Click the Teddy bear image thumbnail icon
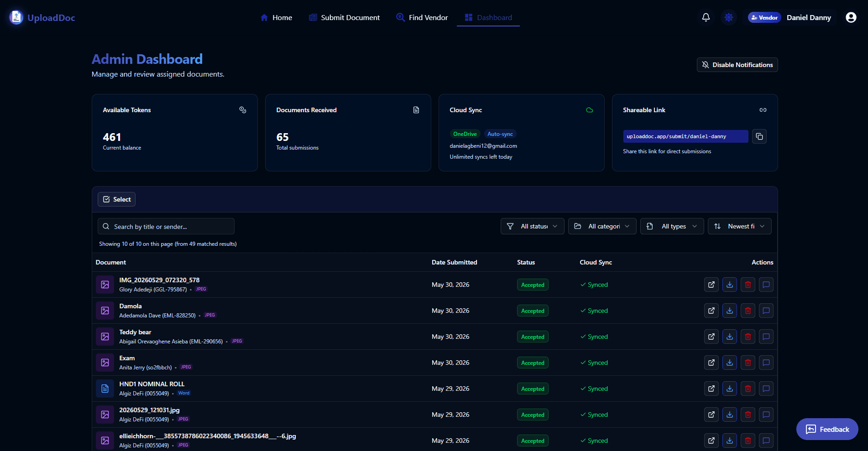 point(105,337)
